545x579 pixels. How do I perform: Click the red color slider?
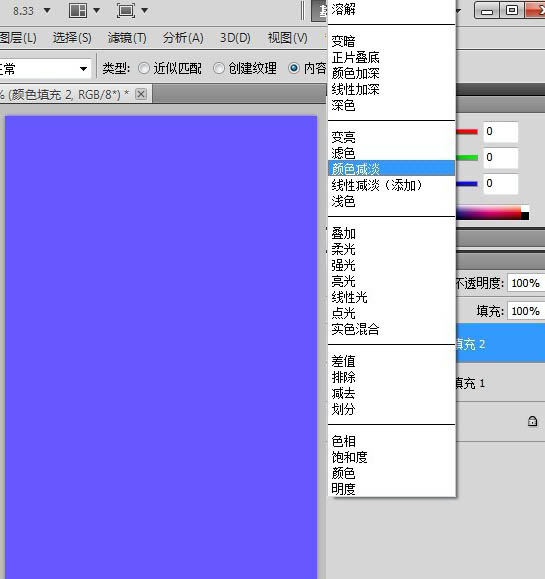tap(467, 131)
